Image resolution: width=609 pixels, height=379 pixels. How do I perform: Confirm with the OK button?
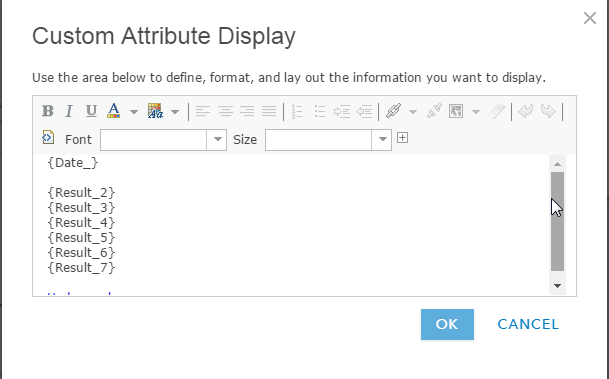(447, 324)
